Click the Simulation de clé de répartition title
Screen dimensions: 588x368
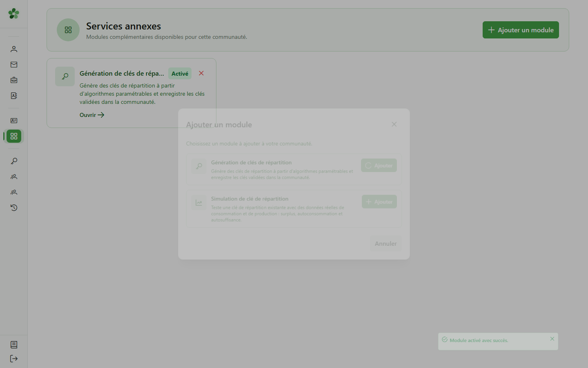(x=249, y=199)
